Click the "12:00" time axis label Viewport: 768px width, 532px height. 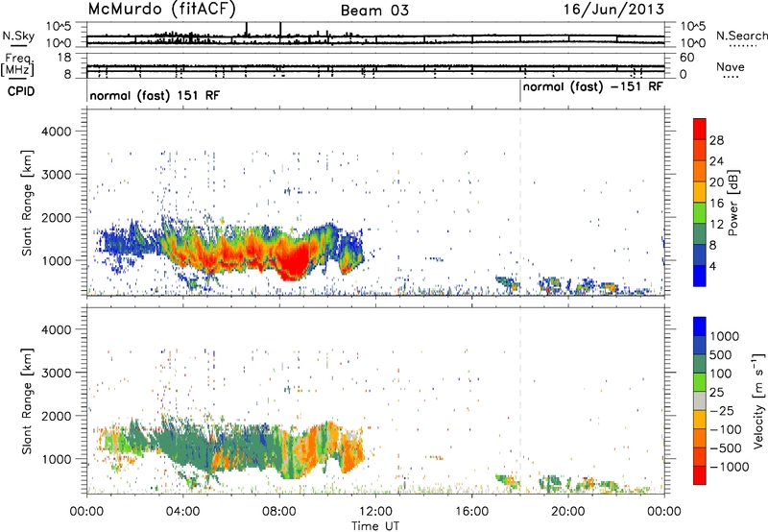(375, 512)
